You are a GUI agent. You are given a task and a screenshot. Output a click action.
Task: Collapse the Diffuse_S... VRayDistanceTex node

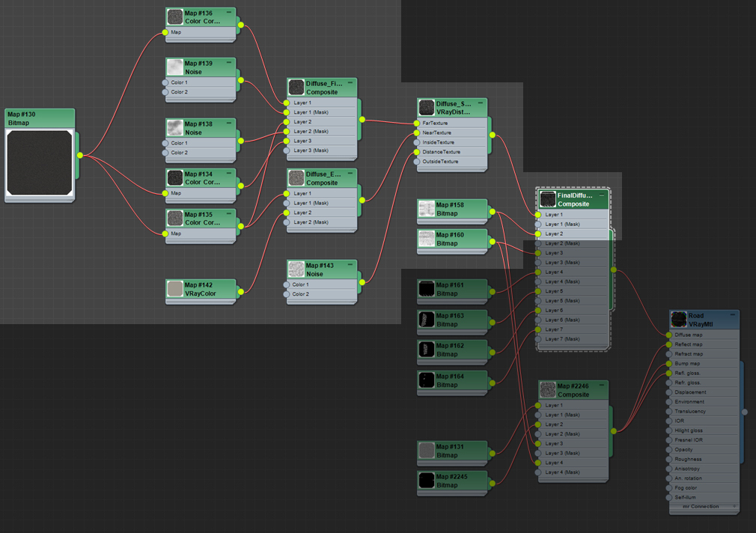coord(481,103)
